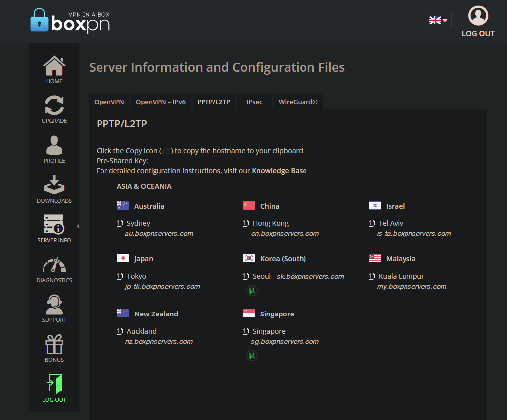Click green badge icon under Singapore
Screen dimensions: 507x420
coord(252,356)
